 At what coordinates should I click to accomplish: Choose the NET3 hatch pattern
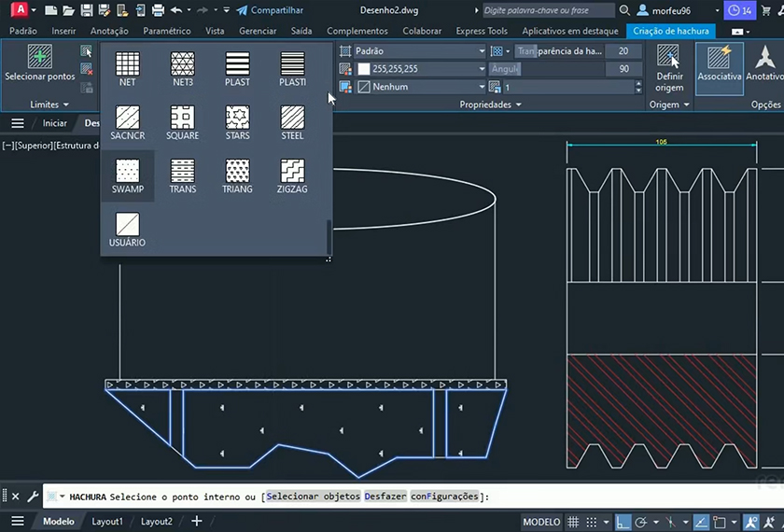[x=183, y=64]
